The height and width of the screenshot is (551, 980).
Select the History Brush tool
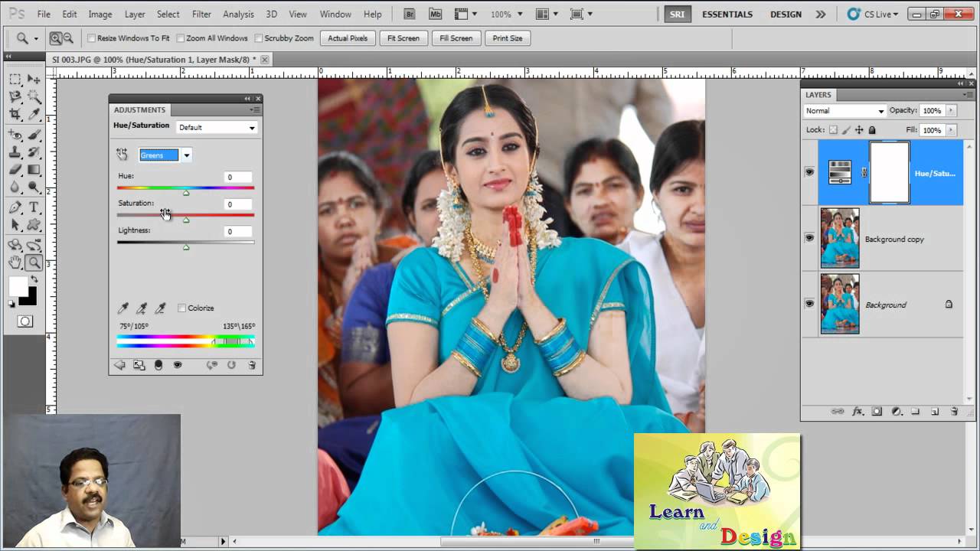[x=34, y=152]
